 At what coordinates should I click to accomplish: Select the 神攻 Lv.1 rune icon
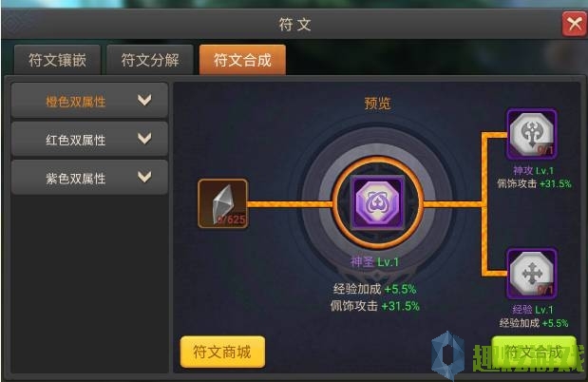coord(531,134)
